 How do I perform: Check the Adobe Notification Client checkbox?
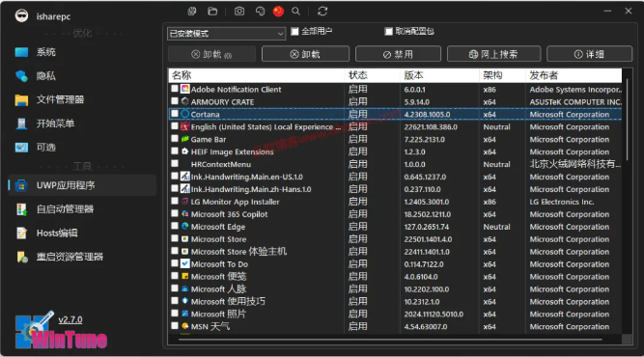pyautogui.click(x=175, y=89)
